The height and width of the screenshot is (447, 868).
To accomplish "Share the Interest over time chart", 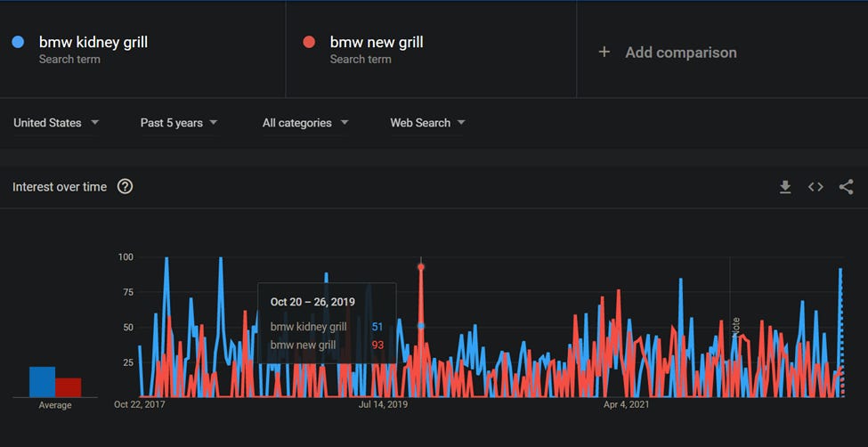I will [x=846, y=187].
